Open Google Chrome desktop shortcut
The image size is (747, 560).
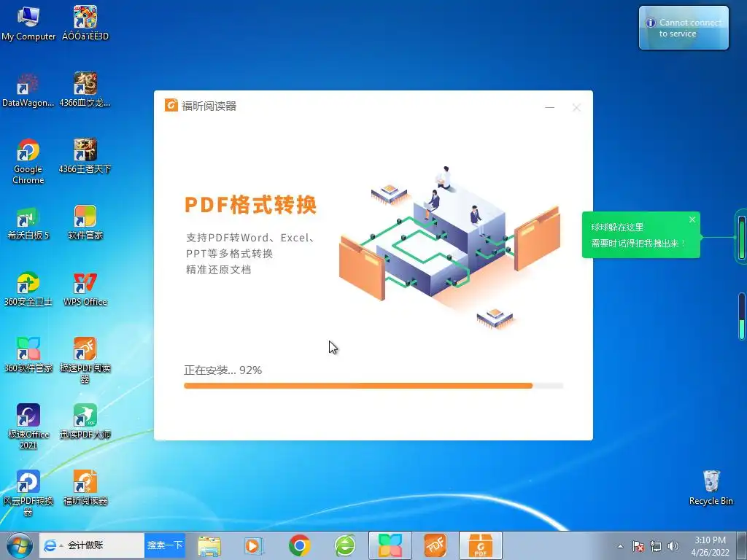click(x=28, y=162)
